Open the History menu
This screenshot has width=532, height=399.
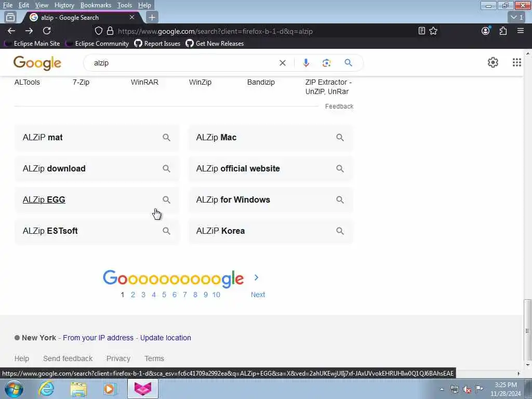tap(64, 5)
